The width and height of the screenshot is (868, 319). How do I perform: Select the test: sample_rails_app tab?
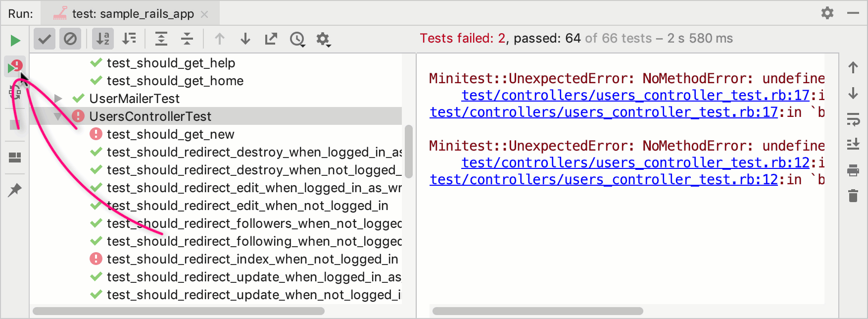pos(131,14)
